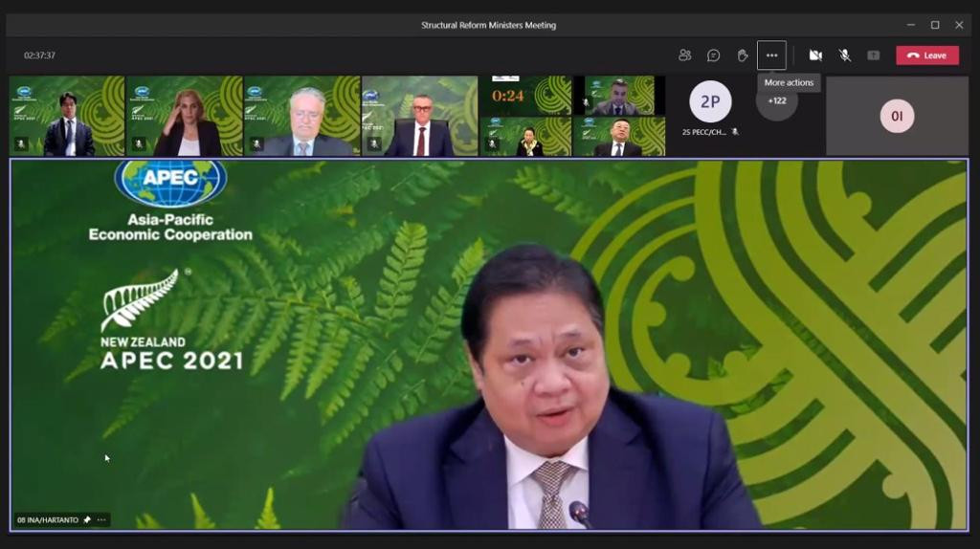Click the main speaker video area
Screen dimensions: 980x549
(489, 344)
